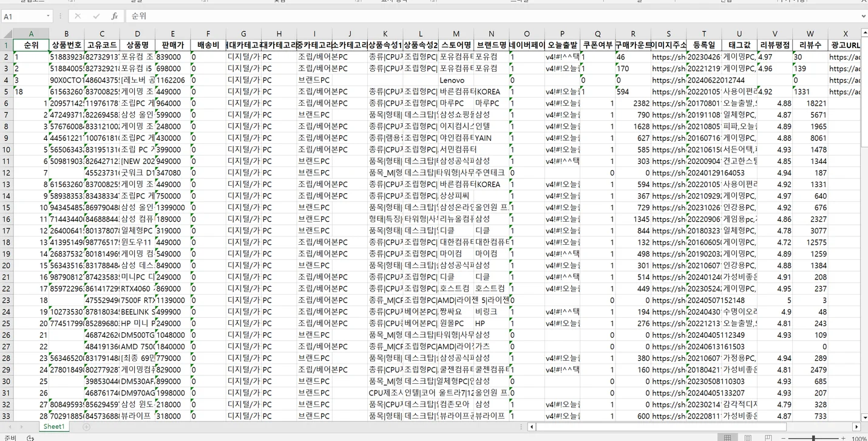The image size is (868, 441).
Task: Click the review count cell 12575
Action: pyautogui.click(x=810, y=242)
